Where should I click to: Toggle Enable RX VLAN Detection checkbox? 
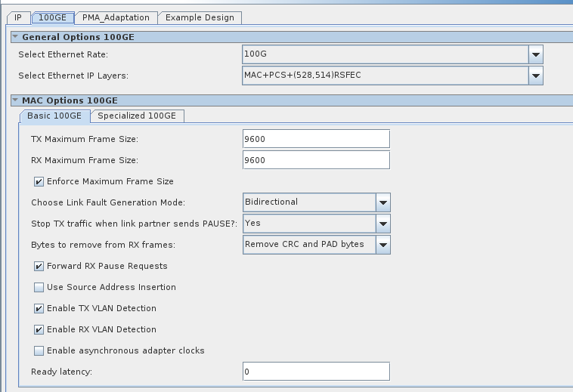[x=39, y=329]
